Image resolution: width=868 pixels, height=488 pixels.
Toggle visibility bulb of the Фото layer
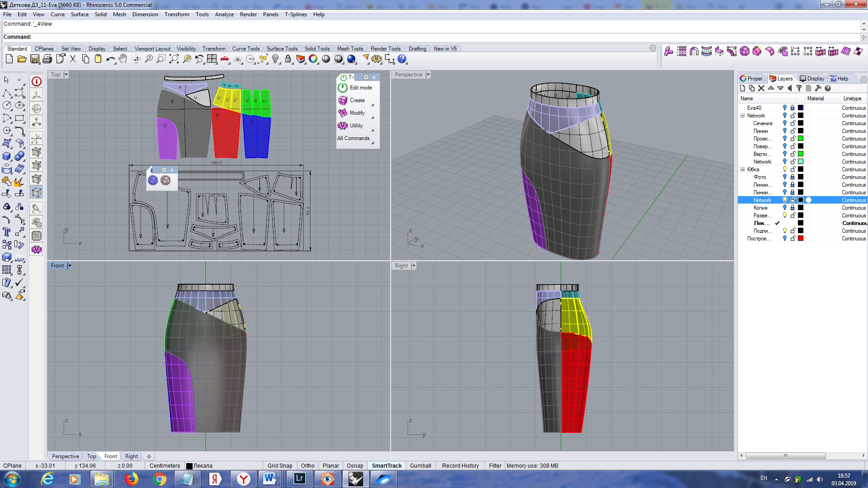[x=785, y=177]
